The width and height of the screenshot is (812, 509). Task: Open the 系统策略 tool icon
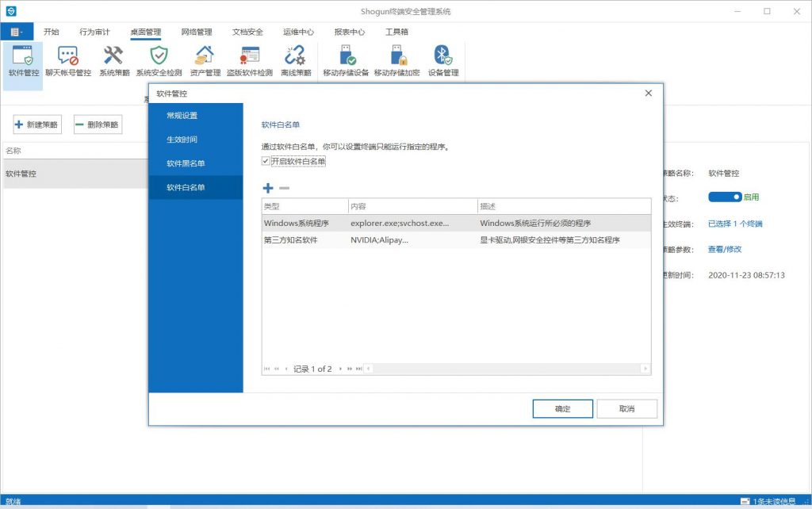pyautogui.click(x=113, y=57)
